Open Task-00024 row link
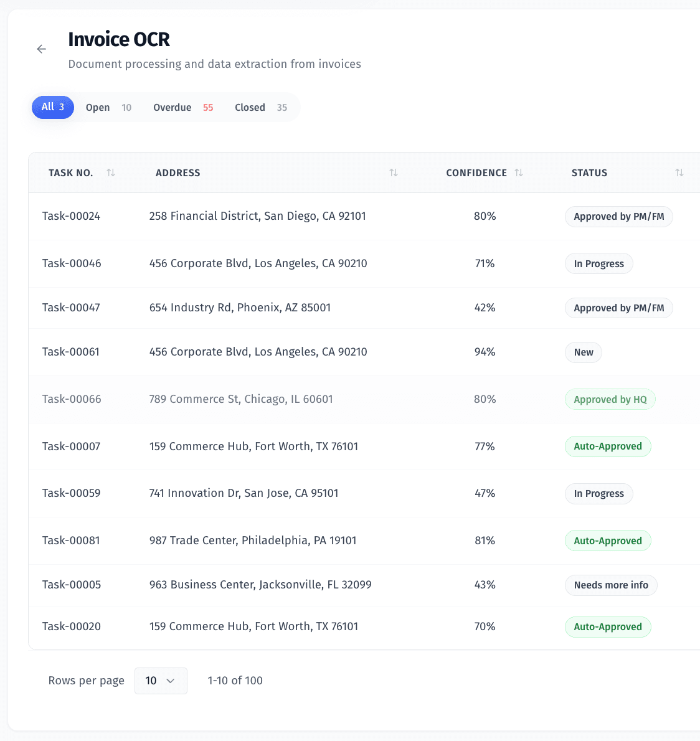This screenshot has width=700, height=741. tap(72, 216)
